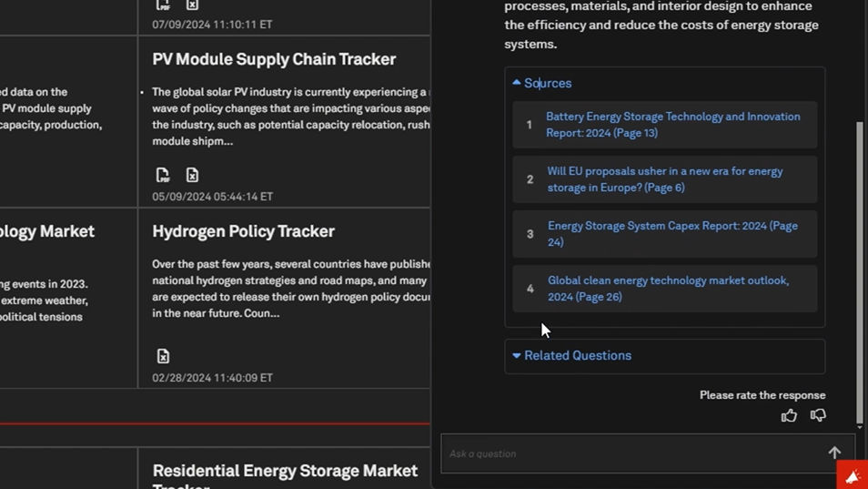Open the PV Module Supply Chain Tracker title
The width and height of the screenshot is (868, 489).
(x=274, y=59)
